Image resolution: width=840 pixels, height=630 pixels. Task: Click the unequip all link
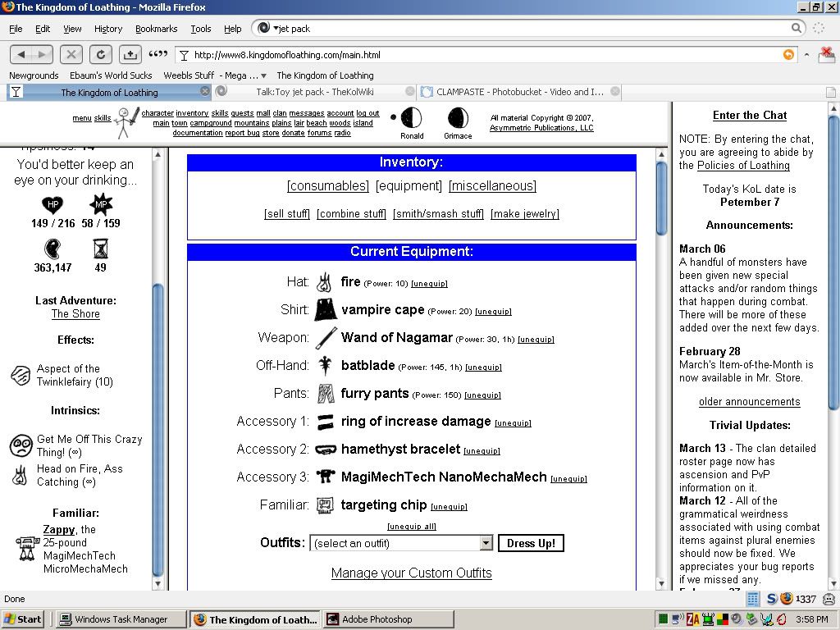[x=412, y=527]
